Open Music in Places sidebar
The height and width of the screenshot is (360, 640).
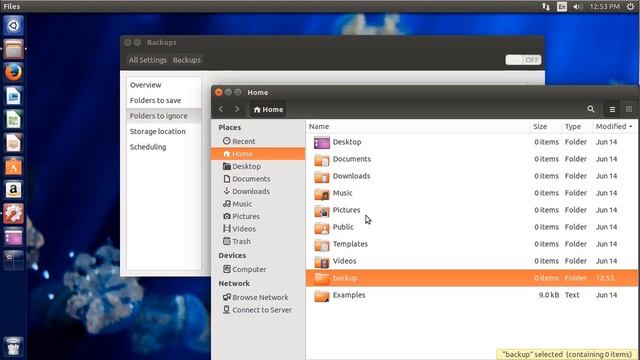[x=258, y=204]
